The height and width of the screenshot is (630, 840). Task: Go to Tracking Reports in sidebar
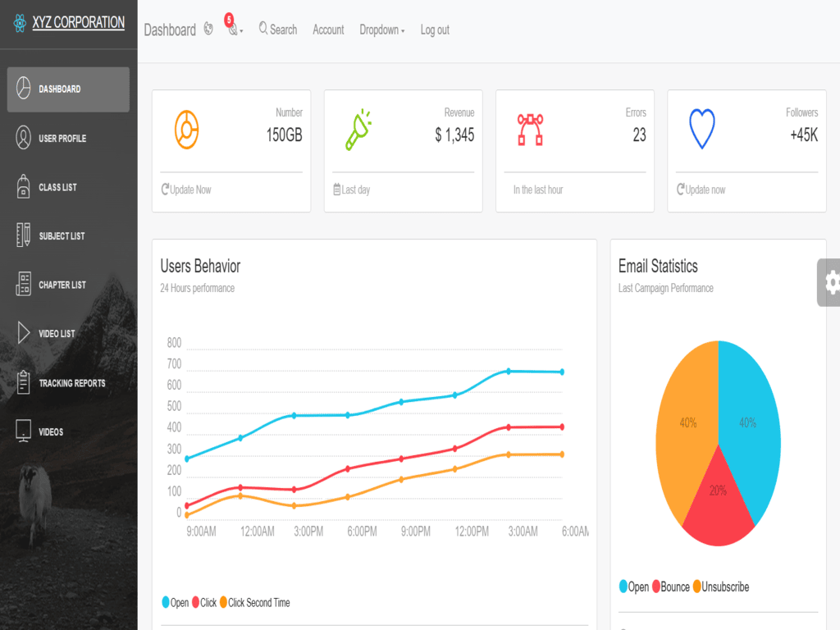71,383
